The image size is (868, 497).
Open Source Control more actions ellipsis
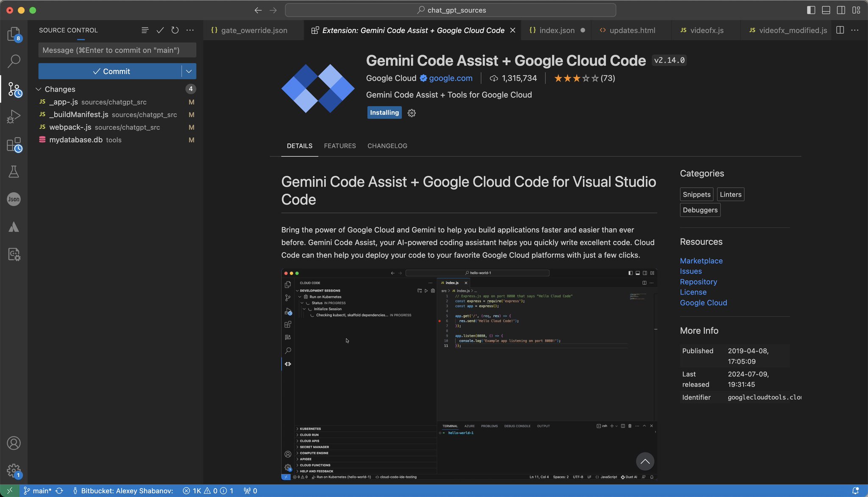(x=190, y=30)
